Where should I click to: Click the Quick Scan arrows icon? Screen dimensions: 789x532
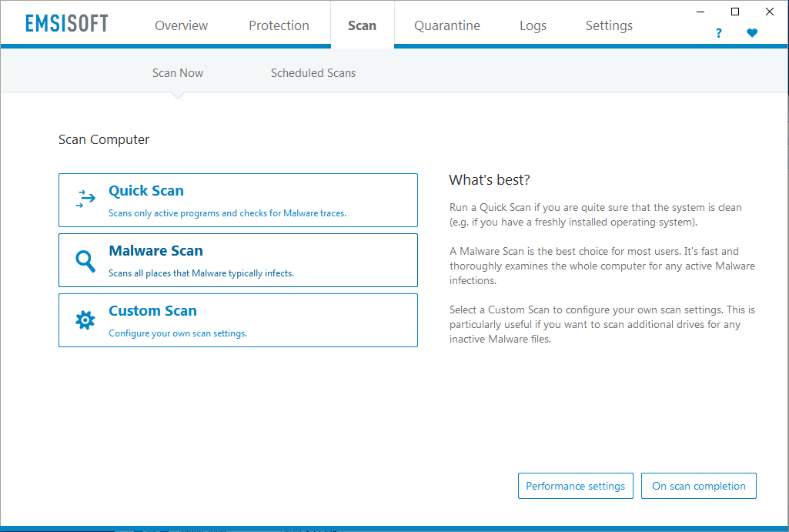(x=85, y=199)
